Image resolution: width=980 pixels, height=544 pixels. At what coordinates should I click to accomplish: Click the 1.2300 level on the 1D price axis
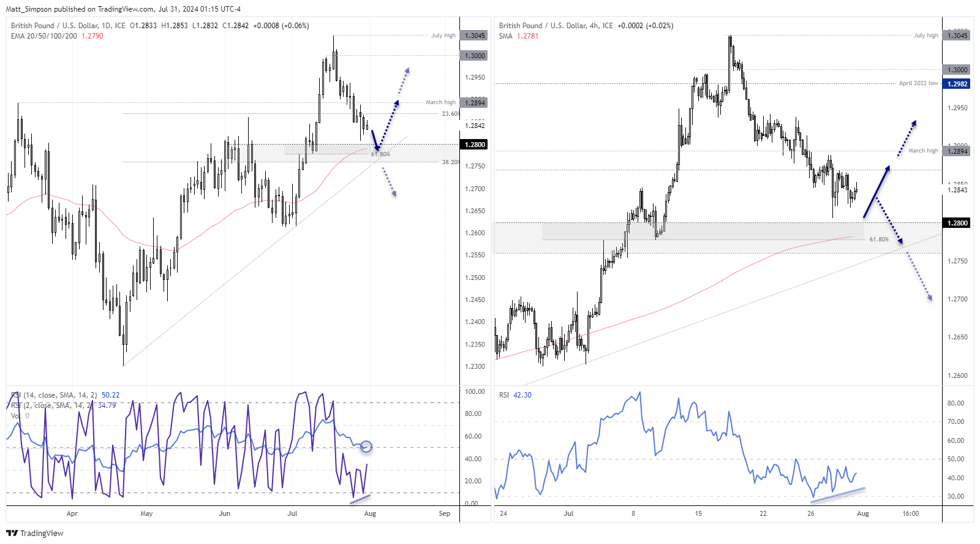475,366
